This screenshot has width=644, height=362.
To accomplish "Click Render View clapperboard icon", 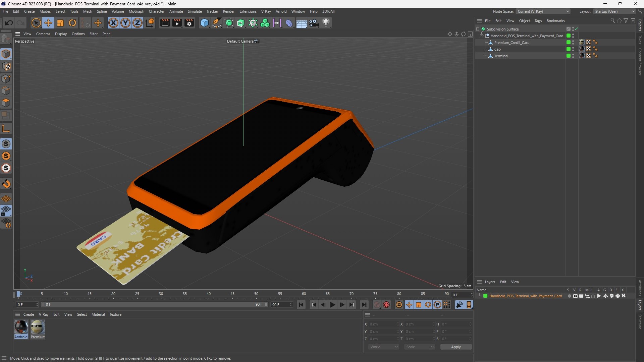I will [x=165, y=23].
